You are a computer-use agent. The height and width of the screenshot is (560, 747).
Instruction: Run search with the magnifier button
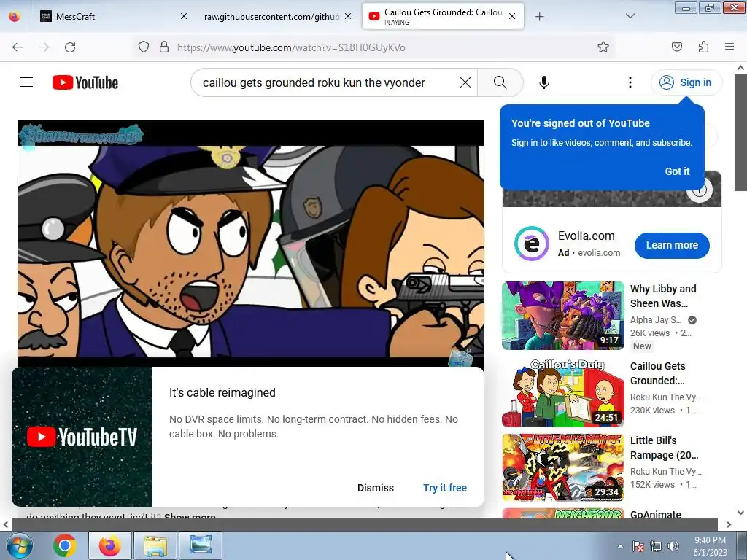pyautogui.click(x=500, y=82)
